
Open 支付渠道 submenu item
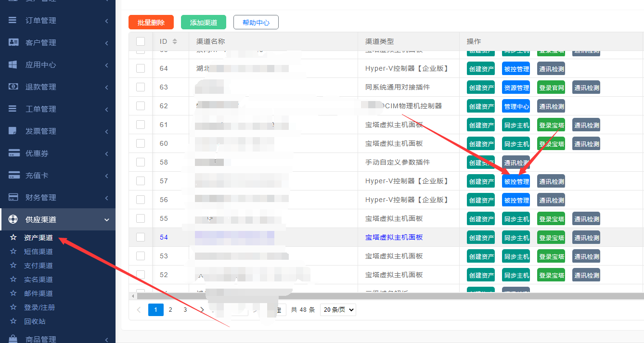pos(39,266)
